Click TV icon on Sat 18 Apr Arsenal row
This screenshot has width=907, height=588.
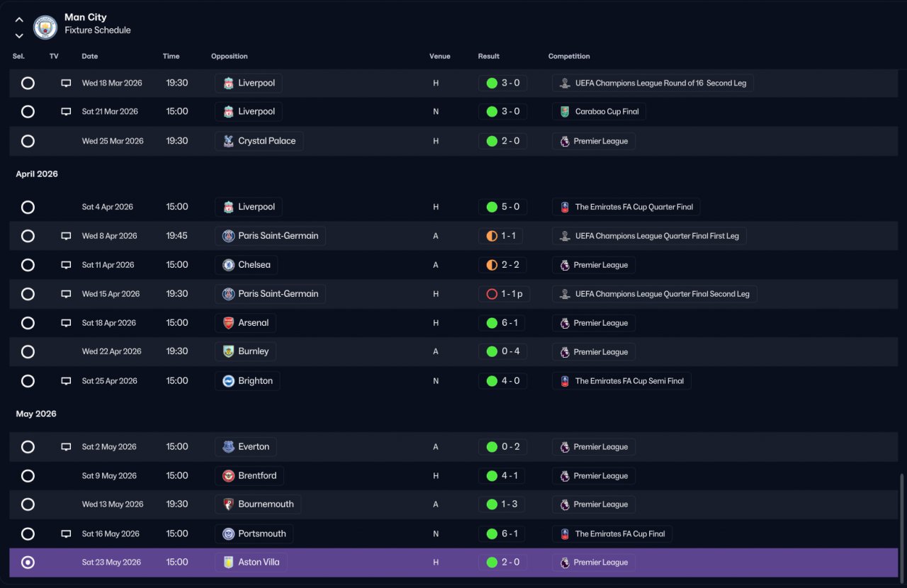[66, 323]
